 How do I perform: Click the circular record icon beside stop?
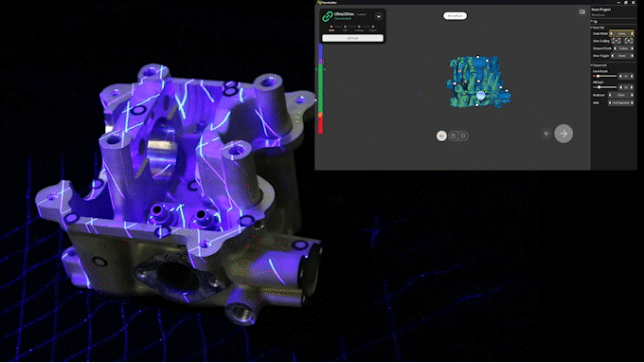(463, 136)
